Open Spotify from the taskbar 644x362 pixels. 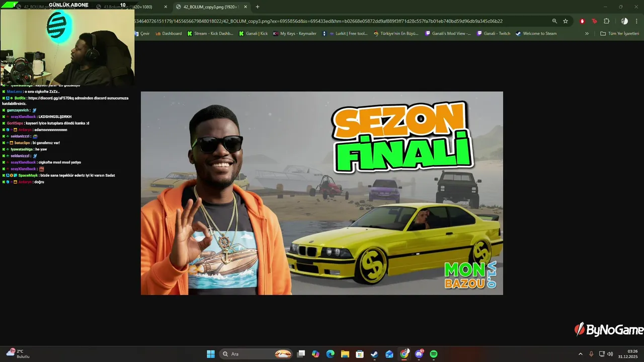click(x=434, y=354)
